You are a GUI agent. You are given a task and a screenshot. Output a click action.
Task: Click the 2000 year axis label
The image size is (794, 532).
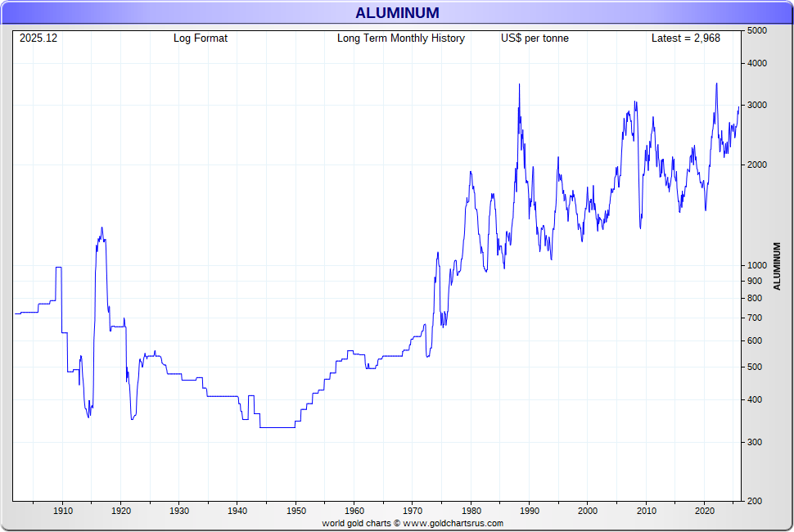[x=588, y=511]
